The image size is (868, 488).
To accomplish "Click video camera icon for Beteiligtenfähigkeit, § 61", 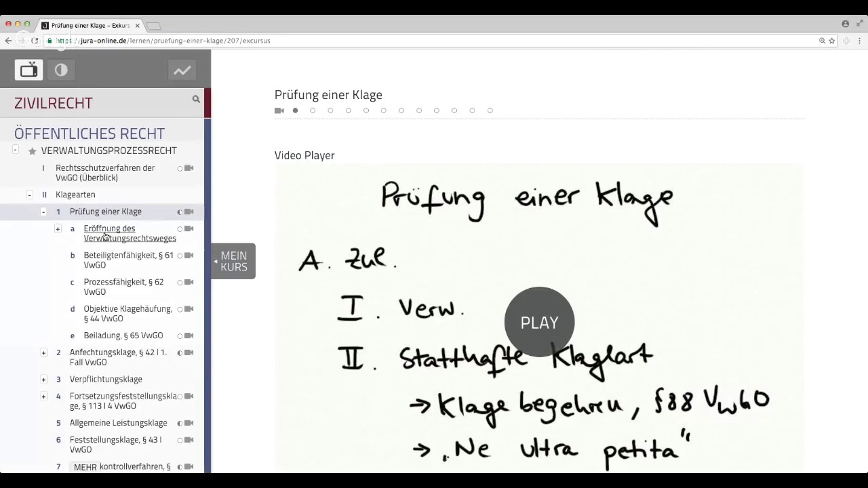I will click(x=189, y=256).
